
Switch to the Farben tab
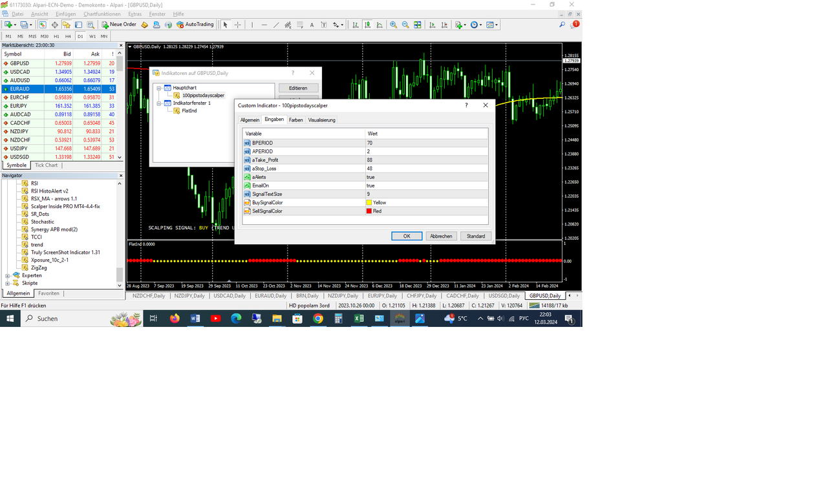pos(296,120)
